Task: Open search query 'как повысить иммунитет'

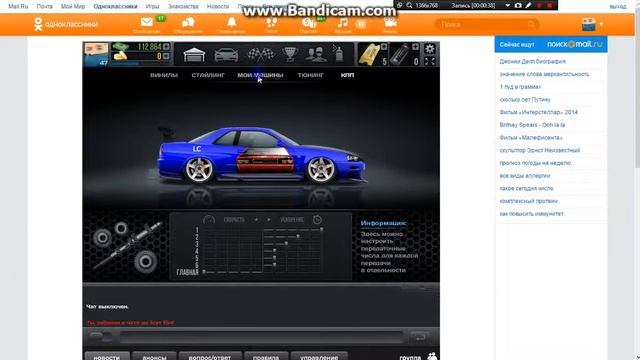Action: tap(531, 214)
